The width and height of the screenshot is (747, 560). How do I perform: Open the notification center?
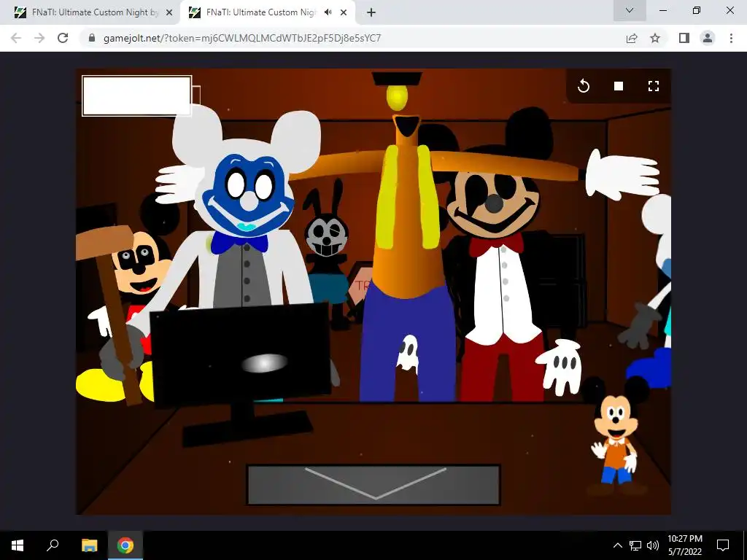pyautogui.click(x=723, y=545)
